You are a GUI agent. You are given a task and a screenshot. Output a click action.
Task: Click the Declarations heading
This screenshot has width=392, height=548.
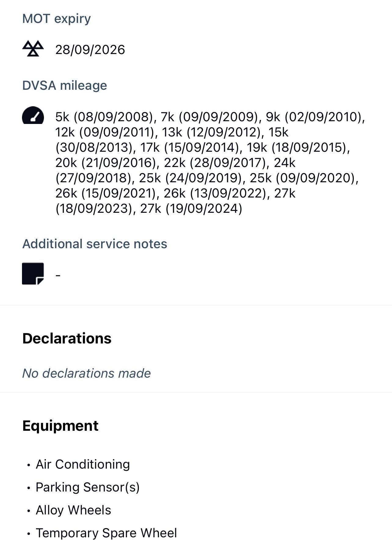pos(67,338)
